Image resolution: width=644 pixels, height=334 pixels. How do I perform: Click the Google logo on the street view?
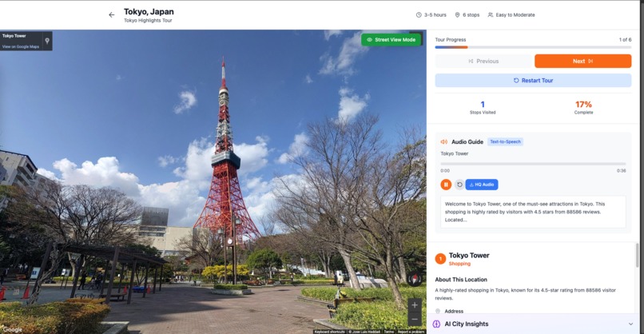click(x=12, y=329)
